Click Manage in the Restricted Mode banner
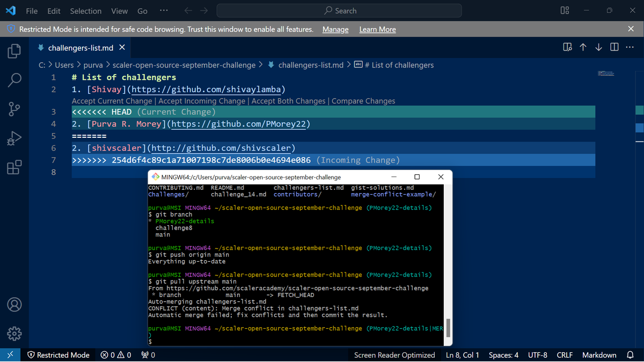The width and height of the screenshot is (644, 362). tap(335, 29)
